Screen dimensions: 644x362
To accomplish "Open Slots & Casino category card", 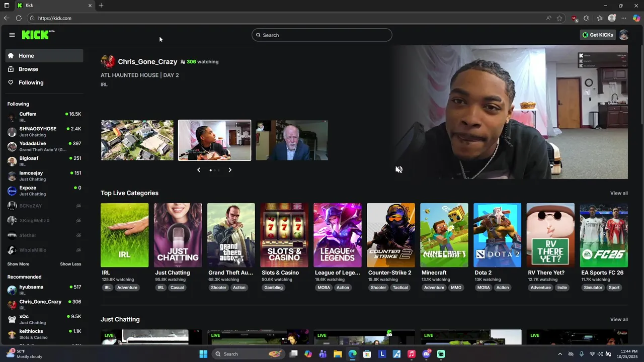I will coord(284,235).
